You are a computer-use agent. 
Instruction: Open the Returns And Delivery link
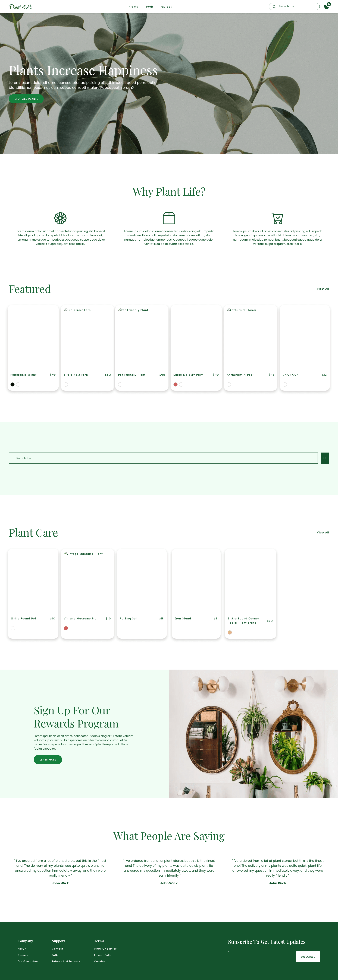pos(66,961)
